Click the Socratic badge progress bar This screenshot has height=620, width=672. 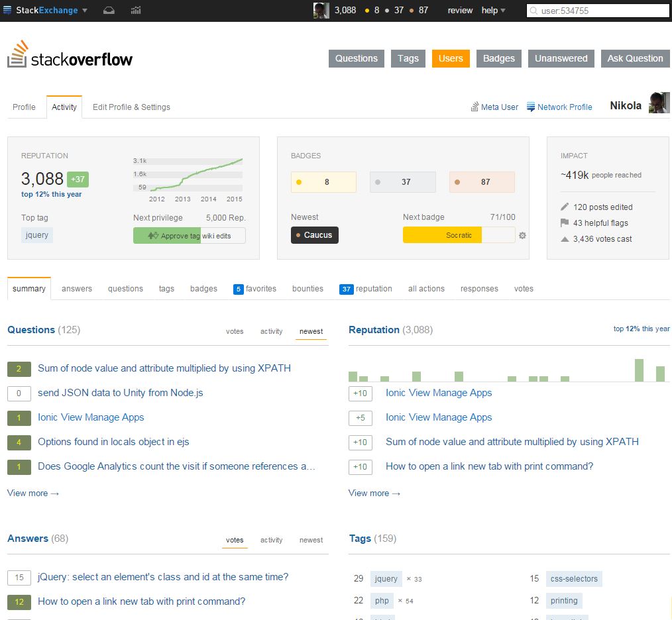pyautogui.click(x=459, y=234)
